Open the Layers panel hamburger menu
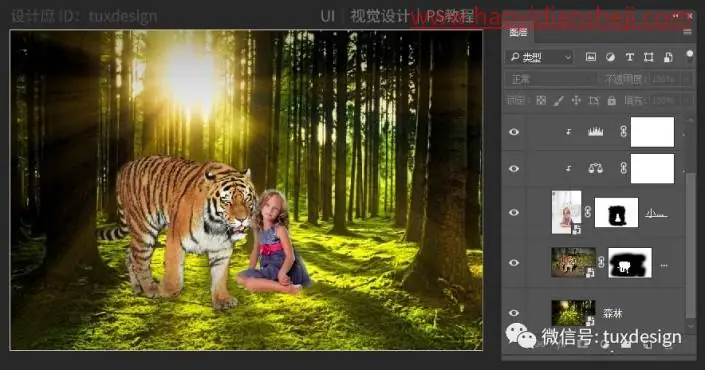 (687, 32)
